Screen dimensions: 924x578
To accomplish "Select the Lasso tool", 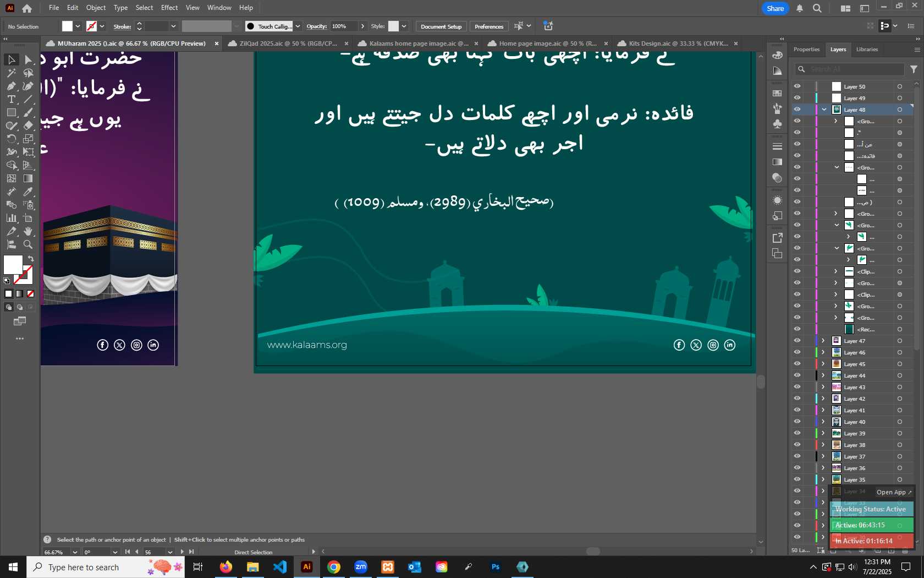I will (29, 73).
